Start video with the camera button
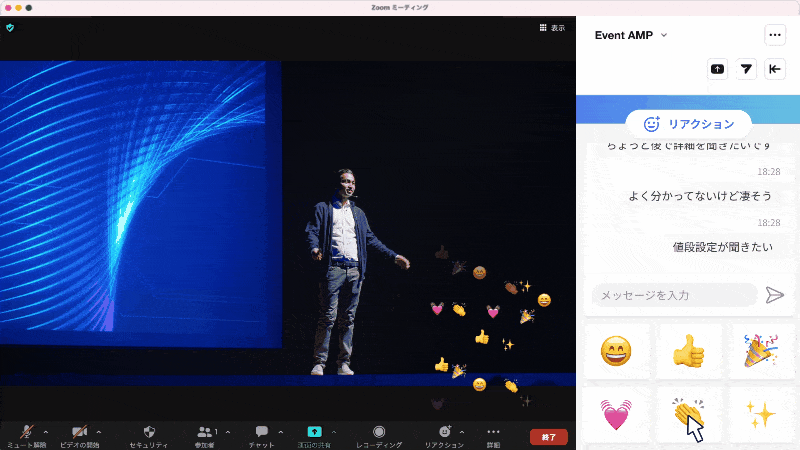 pyautogui.click(x=79, y=432)
